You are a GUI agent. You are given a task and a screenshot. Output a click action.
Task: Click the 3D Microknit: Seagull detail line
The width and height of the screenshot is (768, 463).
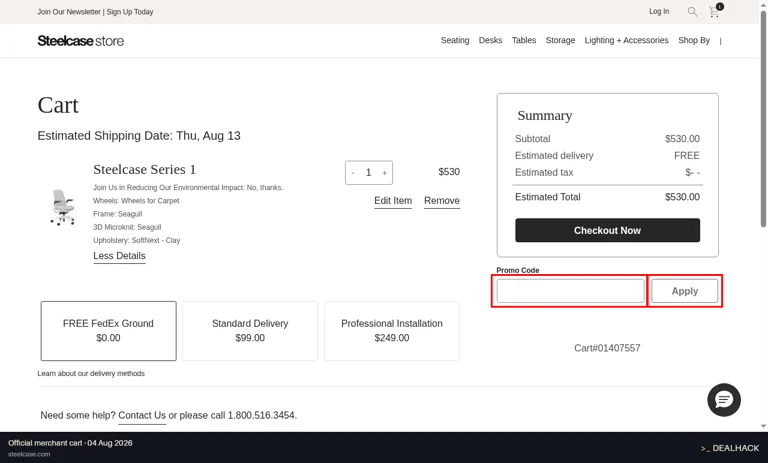point(127,227)
